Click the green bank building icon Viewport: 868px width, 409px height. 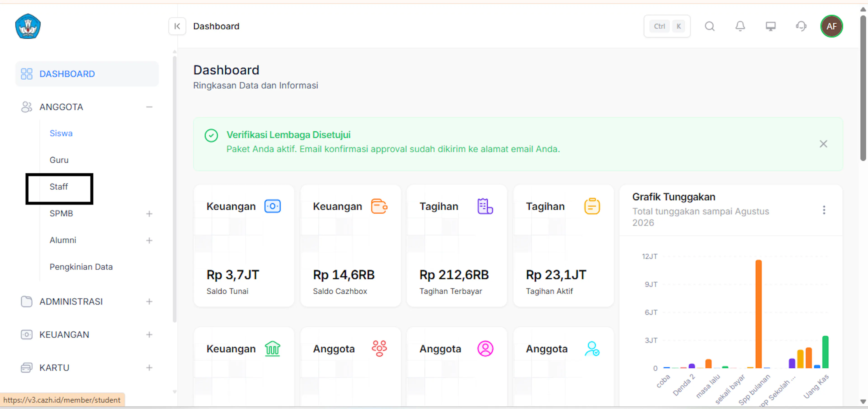coord(273,349)
